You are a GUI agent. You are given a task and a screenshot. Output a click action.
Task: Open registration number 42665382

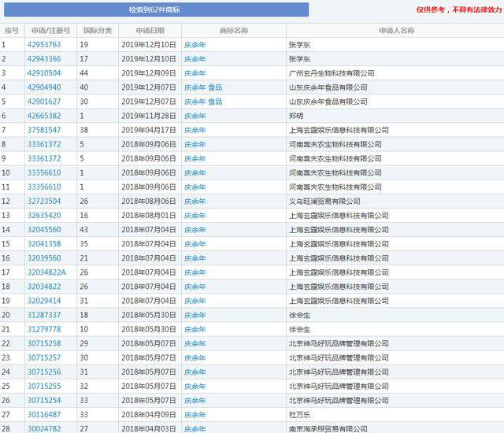tap(44, 116)
